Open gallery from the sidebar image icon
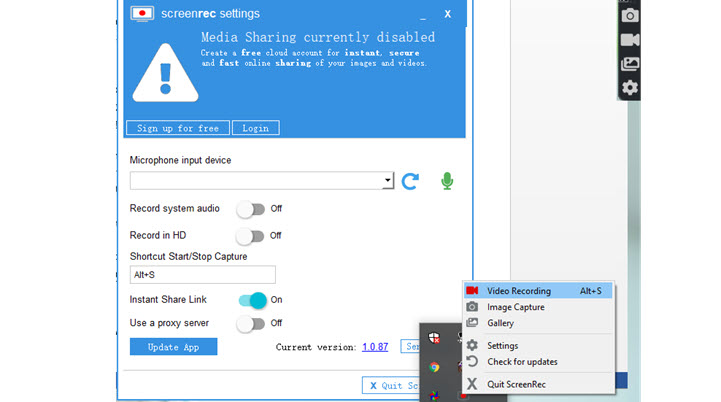The height and width of the screenshot is (402, 721). tap(629, 63)
